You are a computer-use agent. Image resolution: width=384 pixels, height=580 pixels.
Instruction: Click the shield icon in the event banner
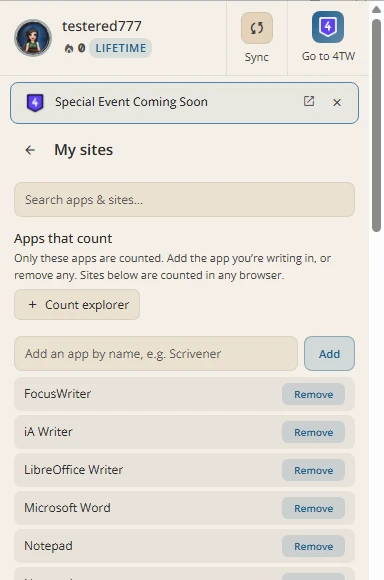(x=35, y=102)
